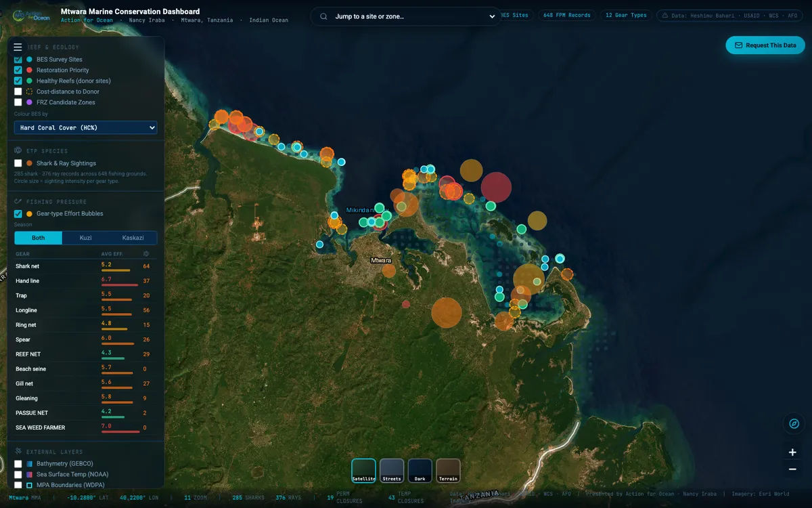Zoom in with the plus button
The image size is (812, 508).
pos(792,452)
